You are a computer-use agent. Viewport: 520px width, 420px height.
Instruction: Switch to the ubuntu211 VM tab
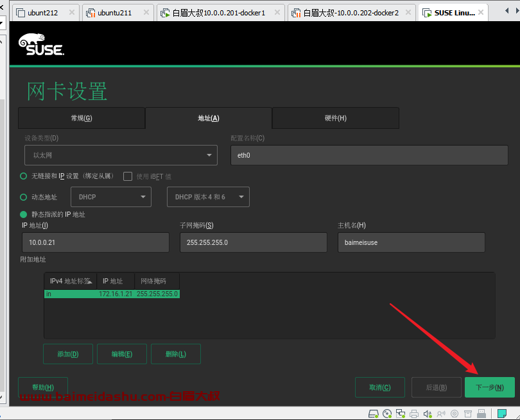(117, 13)
